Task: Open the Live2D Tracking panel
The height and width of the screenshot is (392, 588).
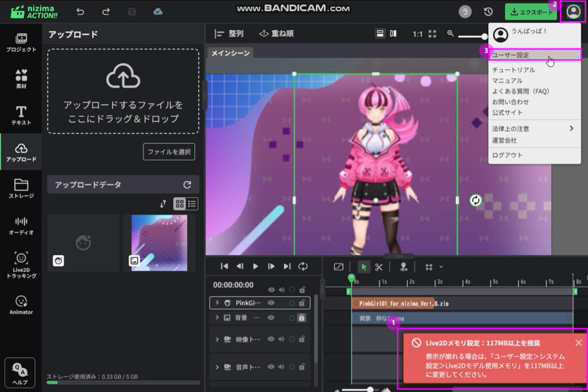Action: [x=21, y=265]
